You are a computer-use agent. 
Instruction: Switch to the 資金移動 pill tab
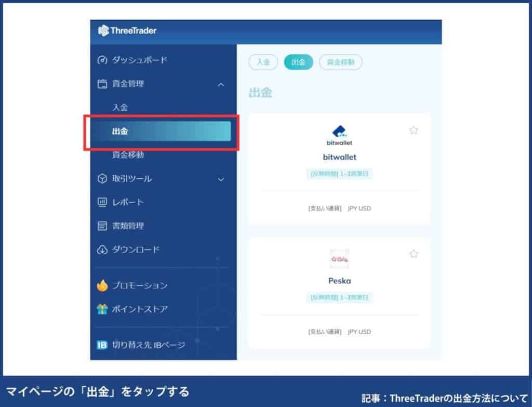341,62
